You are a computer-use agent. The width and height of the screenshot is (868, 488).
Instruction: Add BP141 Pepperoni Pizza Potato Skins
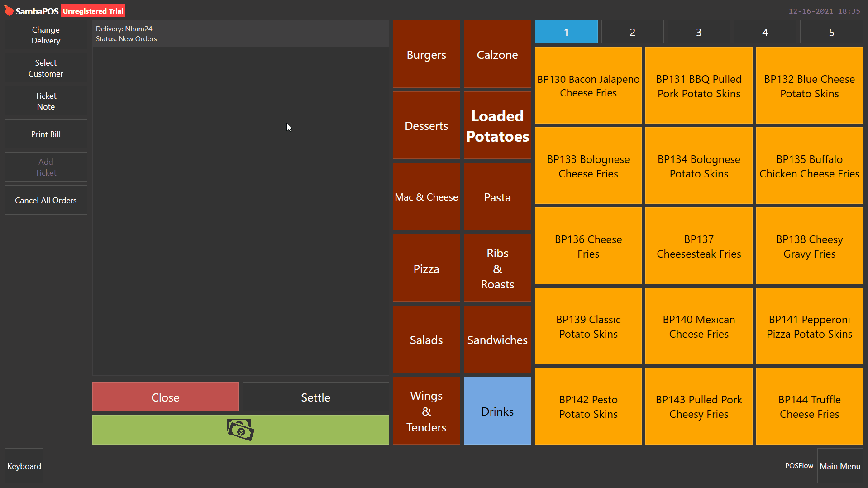[x=809, y=326]
